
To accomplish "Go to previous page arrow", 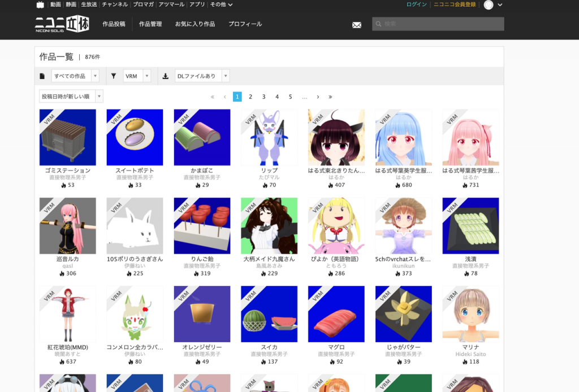I will click(225, 97).
